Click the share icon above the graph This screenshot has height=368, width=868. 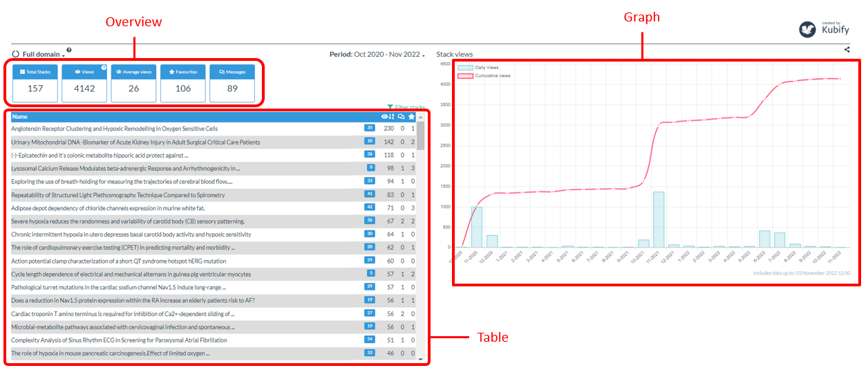pos(847,49)
